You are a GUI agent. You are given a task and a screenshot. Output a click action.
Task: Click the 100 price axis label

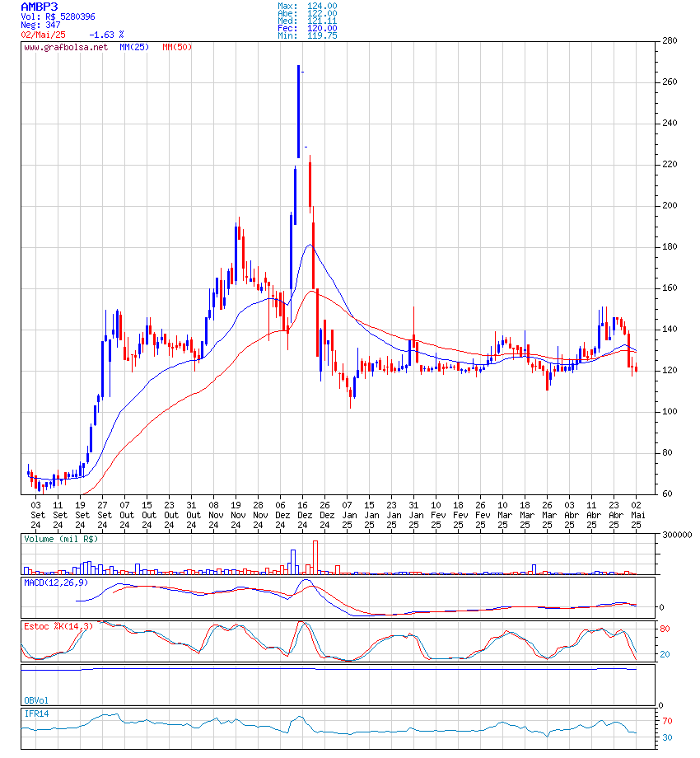click(670, 412)
